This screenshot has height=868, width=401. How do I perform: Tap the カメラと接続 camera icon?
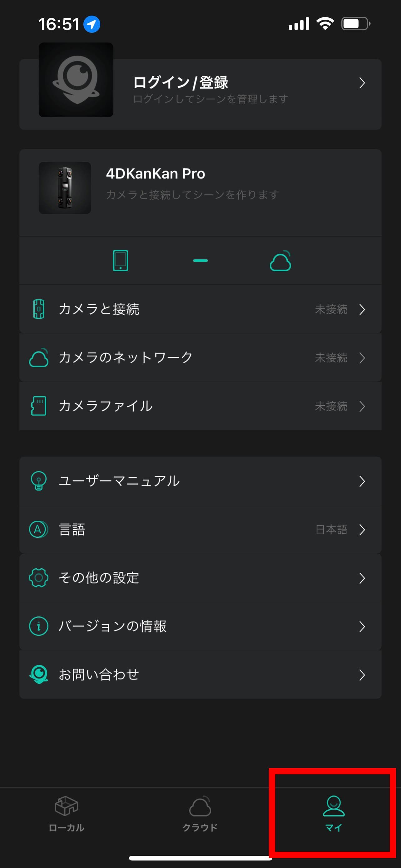tap(39, 309)
